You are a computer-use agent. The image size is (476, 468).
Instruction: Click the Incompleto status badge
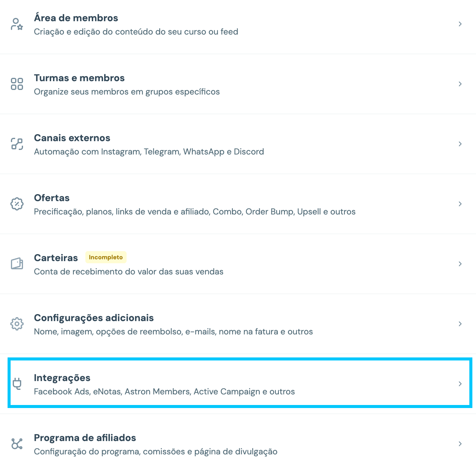tap(106, 257)
